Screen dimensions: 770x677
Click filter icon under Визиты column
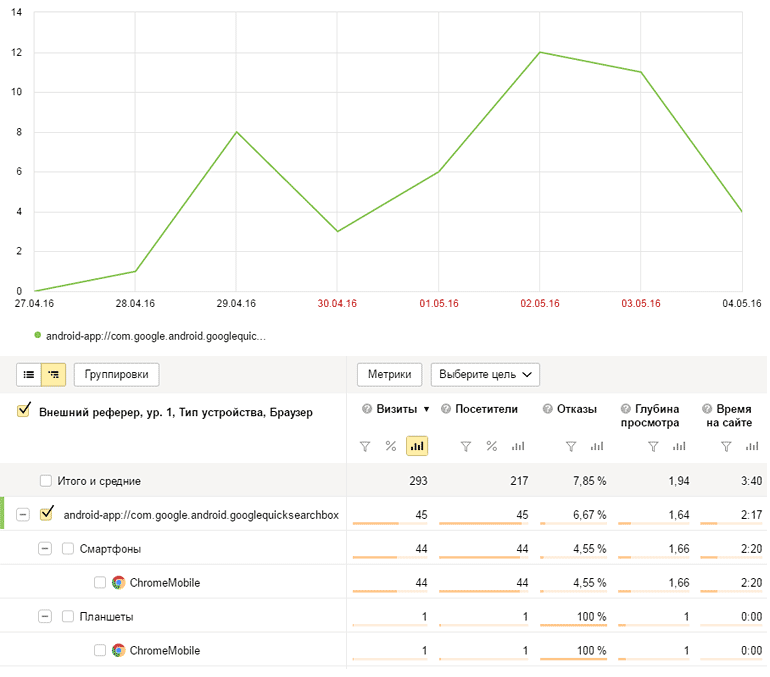point(364,446)
